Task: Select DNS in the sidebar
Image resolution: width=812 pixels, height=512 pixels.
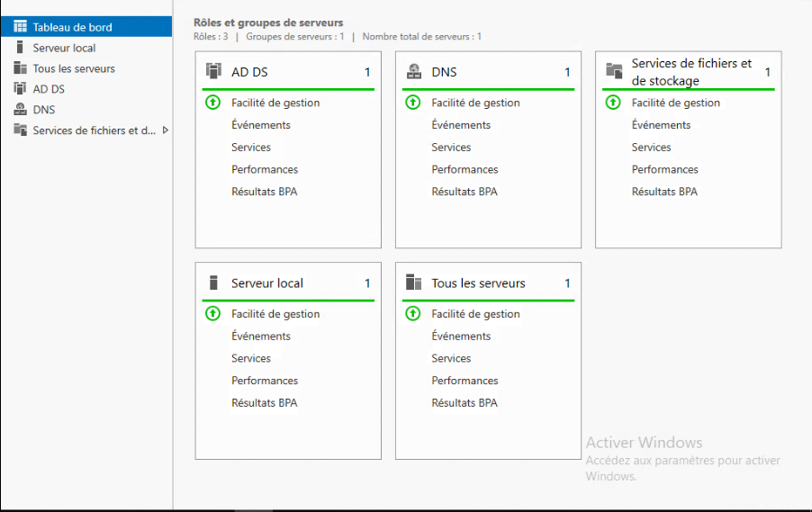Action: (44, 110)
